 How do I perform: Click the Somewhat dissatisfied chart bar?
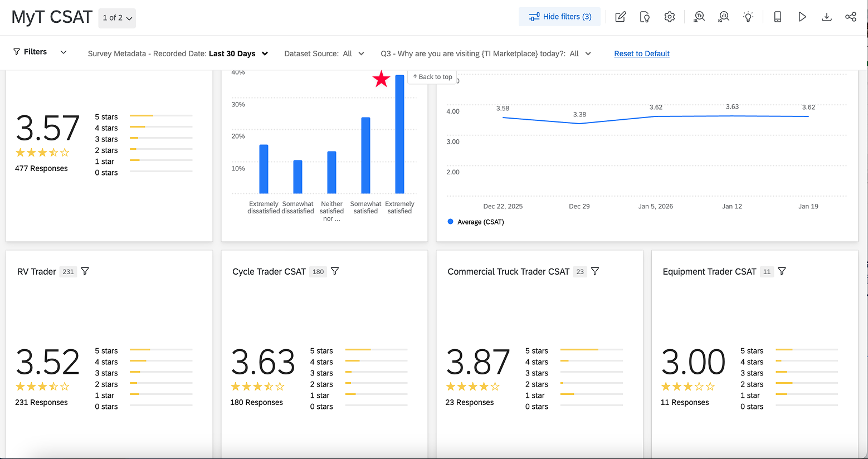[298, 177]
